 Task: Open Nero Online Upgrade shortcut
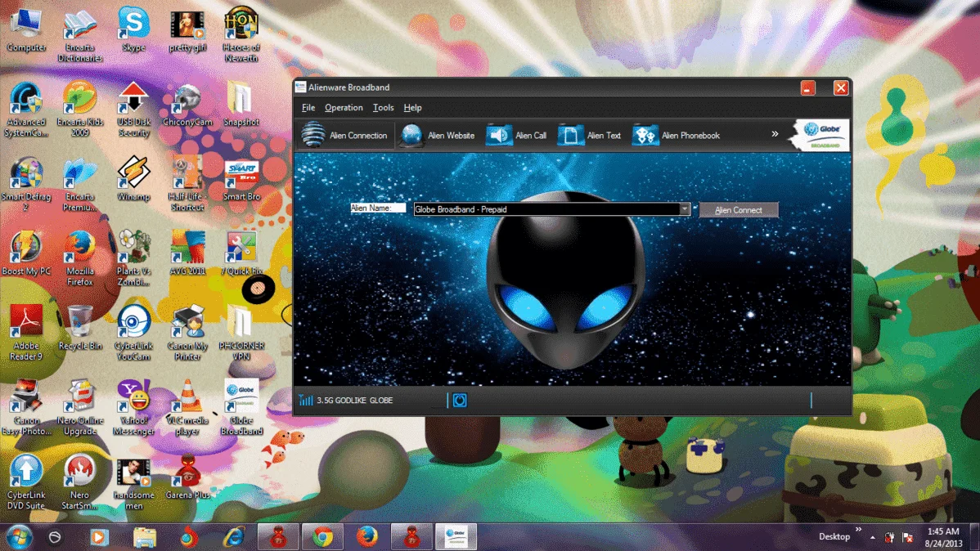pyautogui.click(x=80, y=408)
